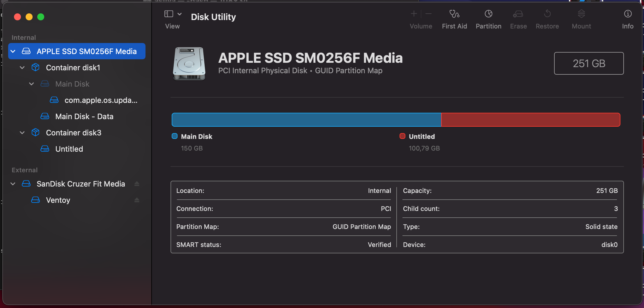This screenshot has height=308, width=644.
Task: Click the Container disk3 cube icon
Action: coord(36,132)
